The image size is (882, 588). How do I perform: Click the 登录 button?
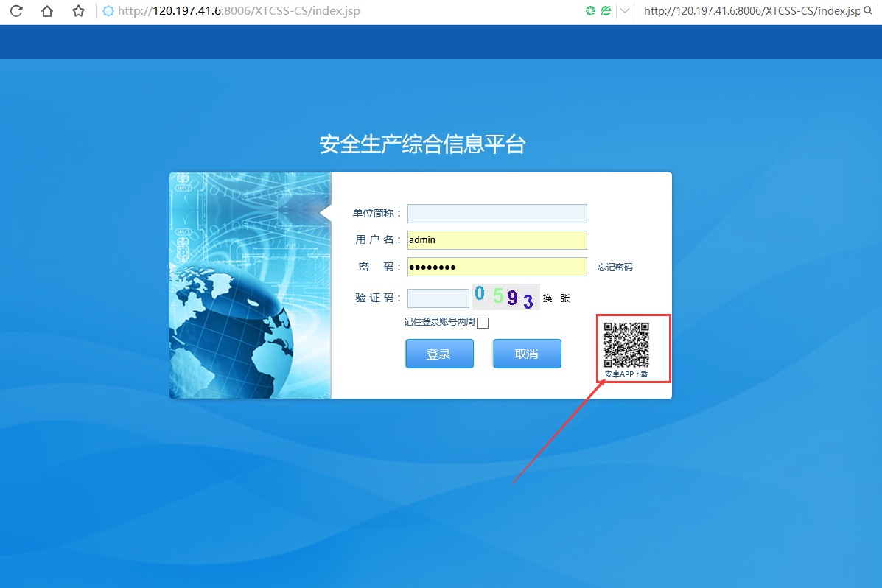439,354
